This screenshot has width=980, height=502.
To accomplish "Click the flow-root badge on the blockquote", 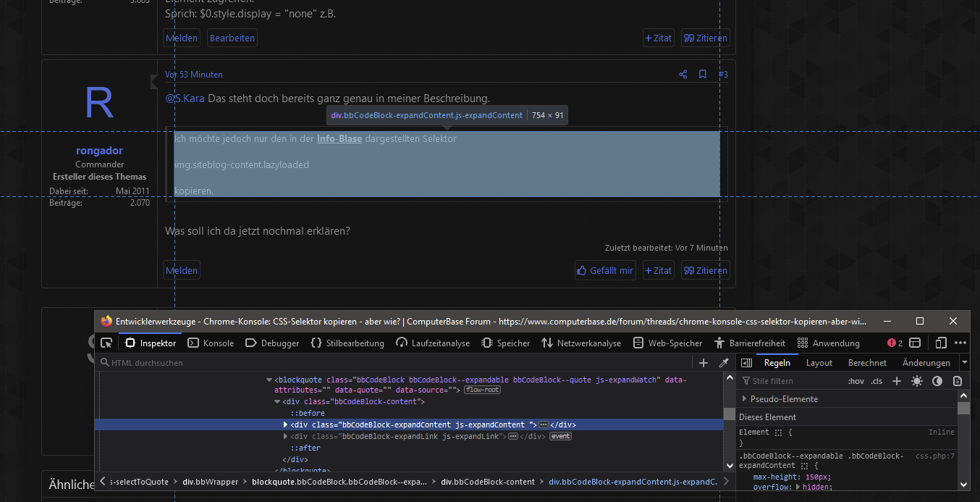I will point(482,390).
